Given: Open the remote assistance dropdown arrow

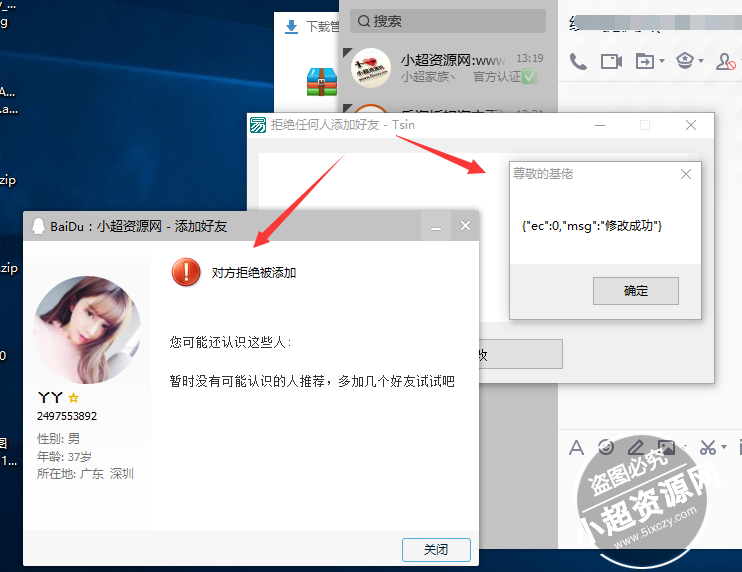Looking at the screenshot, I should tap(701, 61).
